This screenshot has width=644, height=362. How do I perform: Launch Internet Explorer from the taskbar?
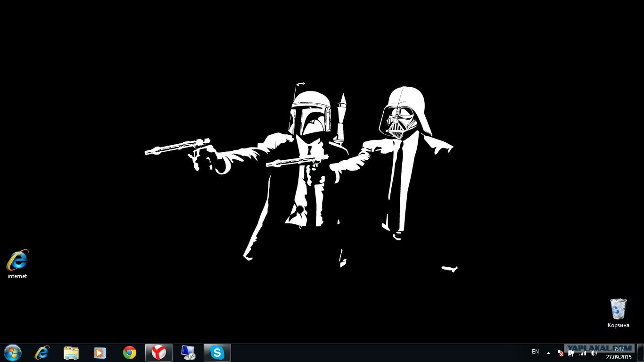[x=42, y=353]
